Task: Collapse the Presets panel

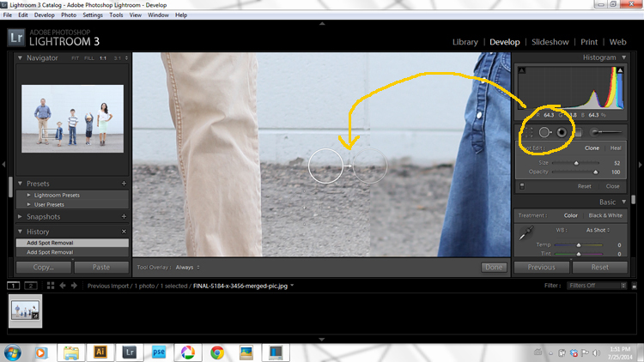Action: (x=20, y=184)
